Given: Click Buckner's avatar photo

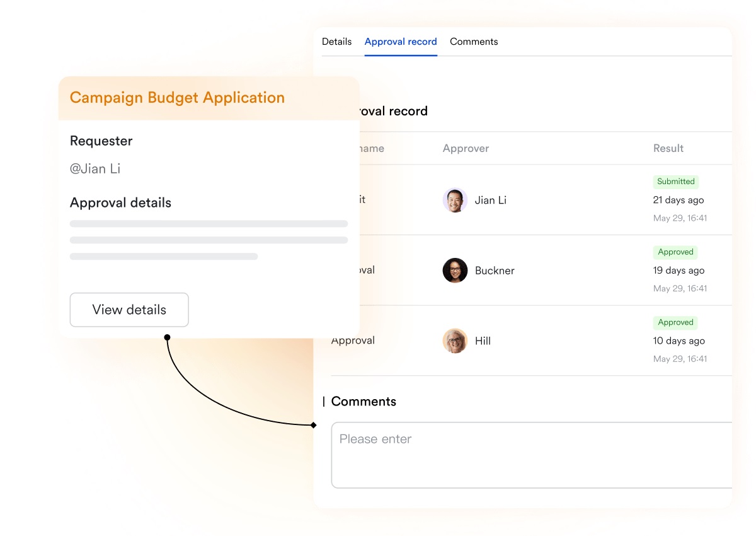Looking at the screenshot, I should coord(455,271).
